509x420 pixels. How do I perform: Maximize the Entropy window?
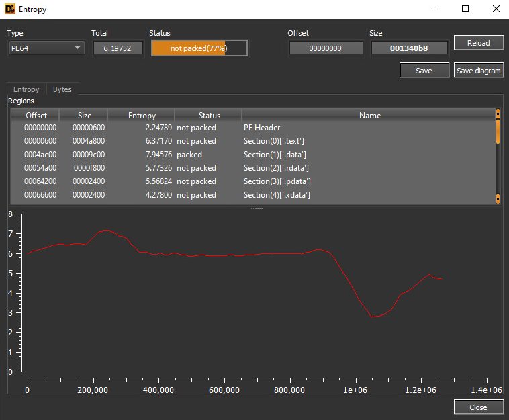pyautogui.click(x=465, y=9)
